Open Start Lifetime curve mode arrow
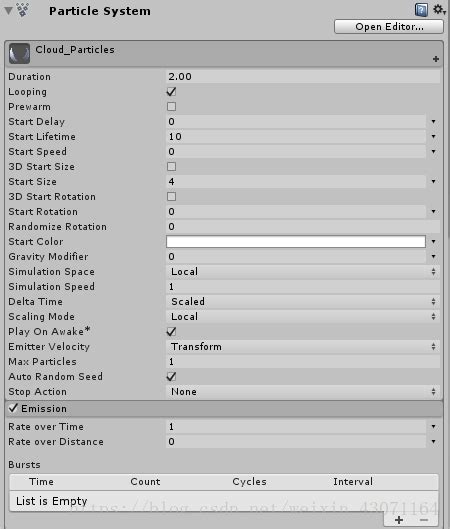Viewport: 450px width, 529px height. [433, 136]
